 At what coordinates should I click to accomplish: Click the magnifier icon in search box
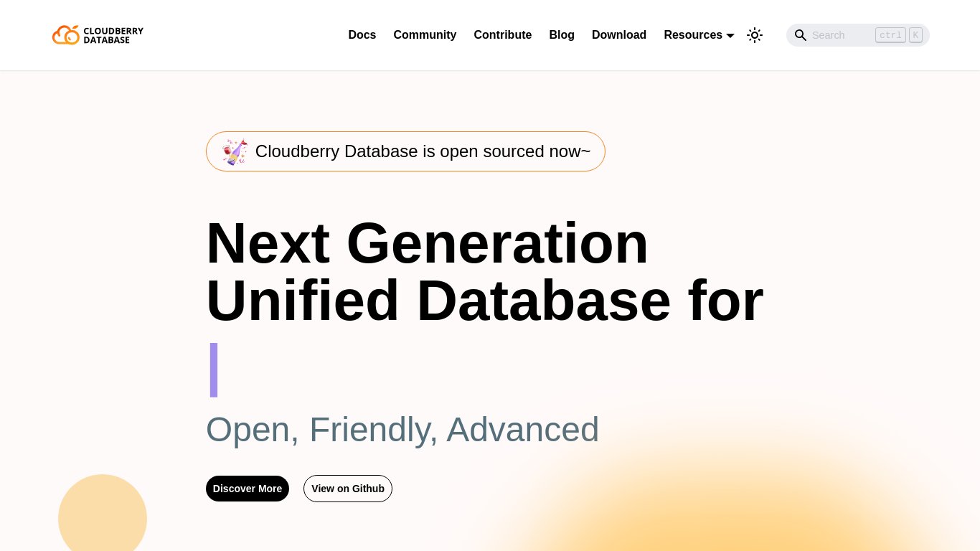tap(801, 35)
